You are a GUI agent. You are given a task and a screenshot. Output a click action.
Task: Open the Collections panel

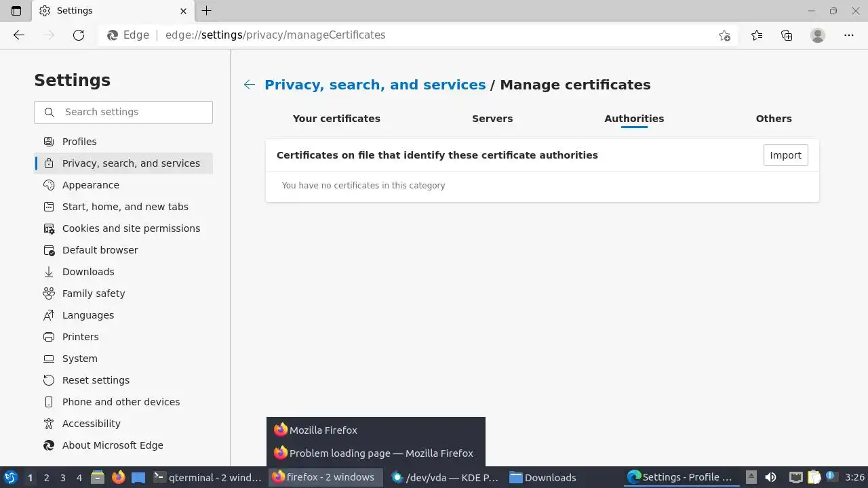click(787, 35)
